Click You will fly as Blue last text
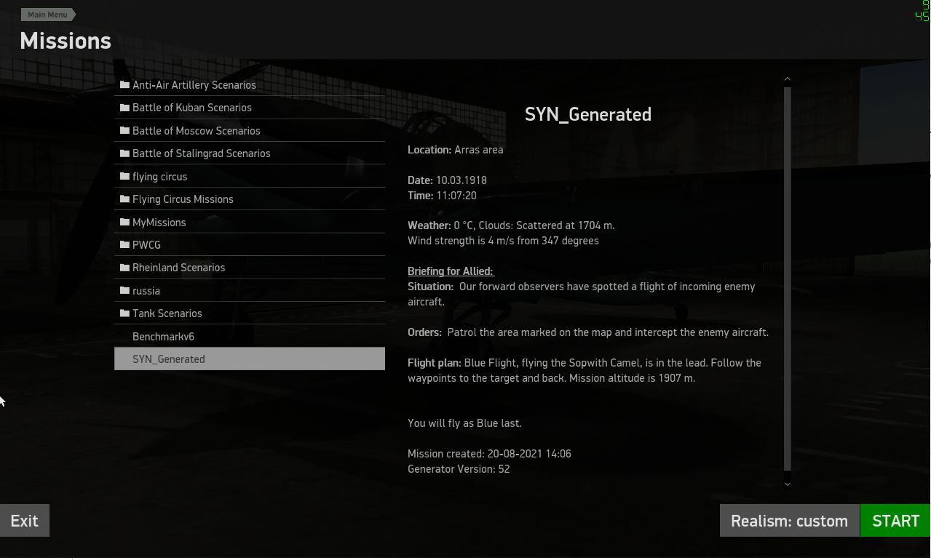 (464, 423)
